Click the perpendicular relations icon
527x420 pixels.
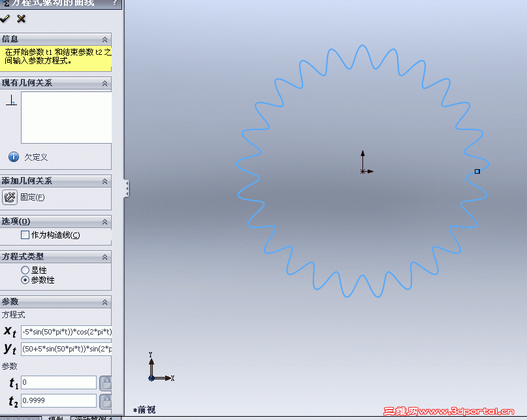pyautogui.click(x=11, y=100)
